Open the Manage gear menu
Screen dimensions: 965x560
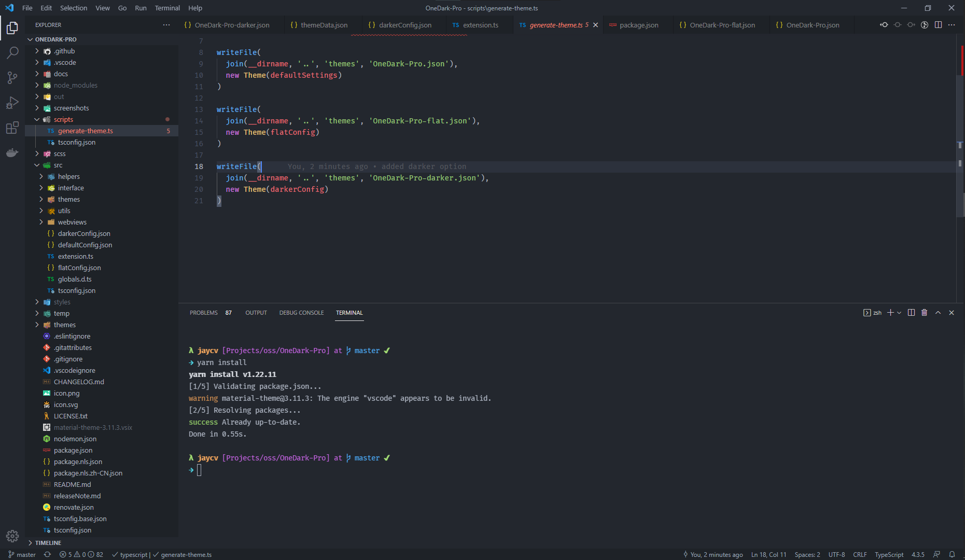pyautogui.click(x=12, y=536)
